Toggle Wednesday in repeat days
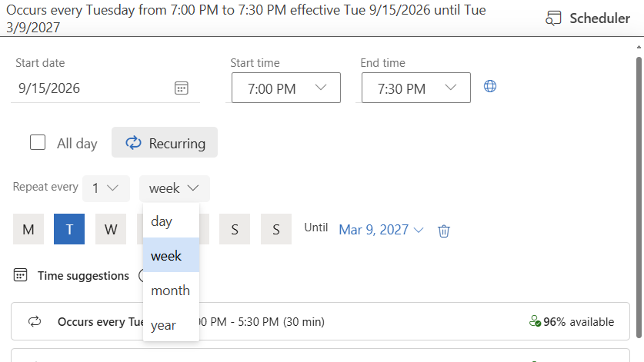 click(111, 229)
